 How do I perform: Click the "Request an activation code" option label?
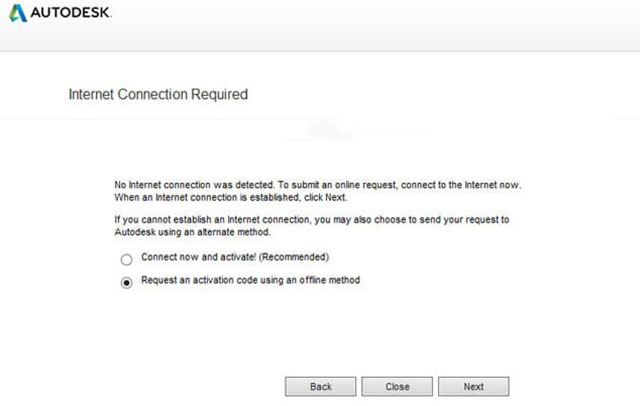coord(250,280)
